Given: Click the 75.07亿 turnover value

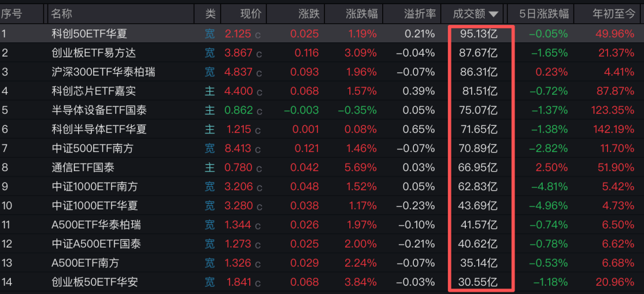Looking at the screenshot, I should (479, 110).
